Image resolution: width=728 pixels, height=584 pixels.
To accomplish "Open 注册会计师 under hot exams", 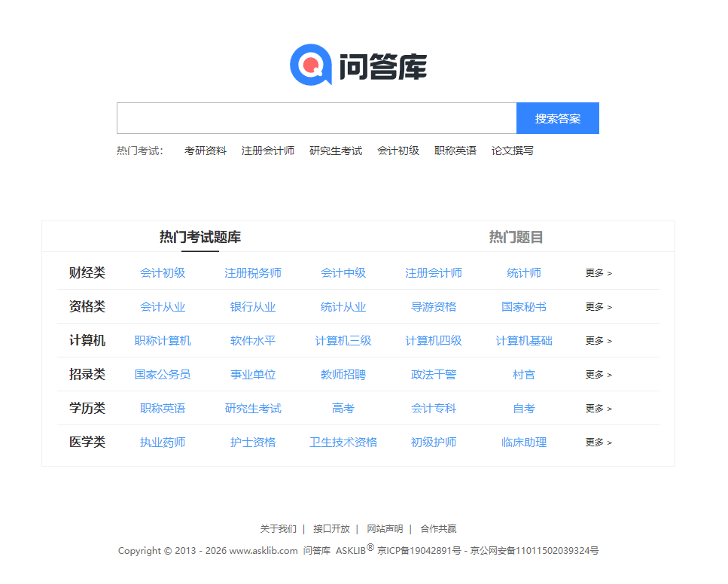I will 268,151.
